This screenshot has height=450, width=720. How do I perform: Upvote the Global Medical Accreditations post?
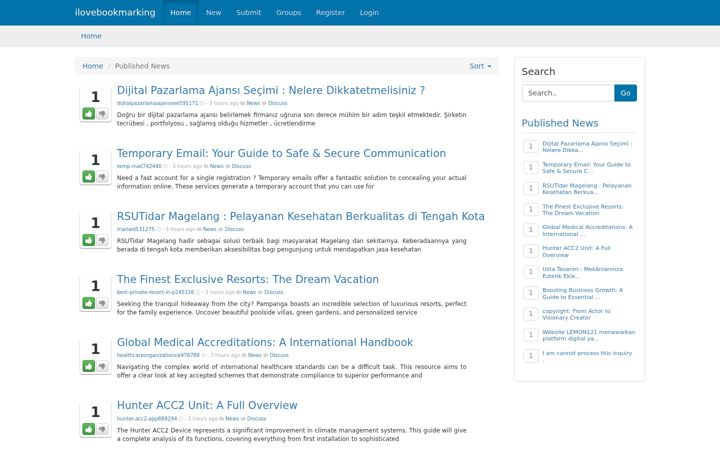pyautogui.click(x=89, y=366)
